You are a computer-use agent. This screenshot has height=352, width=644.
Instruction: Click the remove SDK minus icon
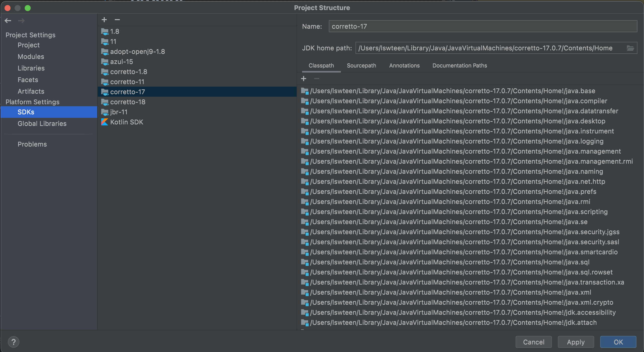[x=117, y=20]
